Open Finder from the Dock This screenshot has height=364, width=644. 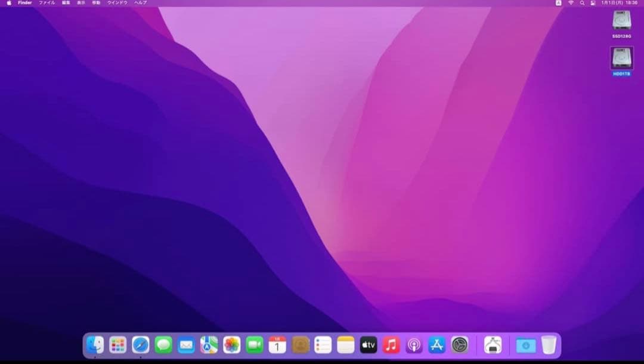tap(95, 344)
